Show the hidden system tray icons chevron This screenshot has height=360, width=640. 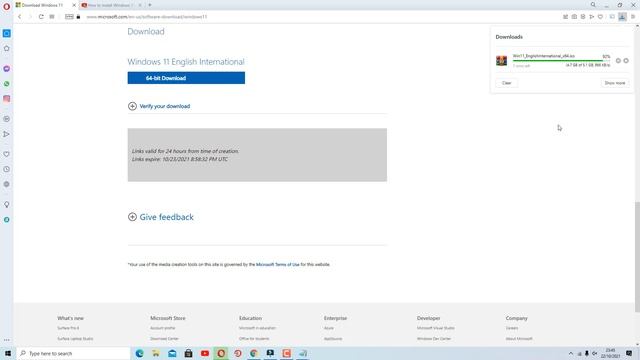(571, 353)
